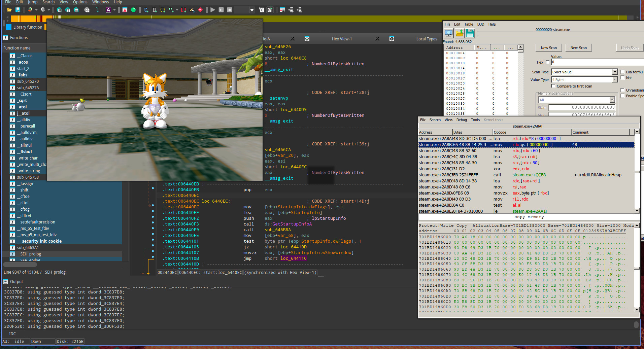This screenshot has width=644, height=349.
Task: Click the breakpoint list toolbar icon
Action: (282, 10)
